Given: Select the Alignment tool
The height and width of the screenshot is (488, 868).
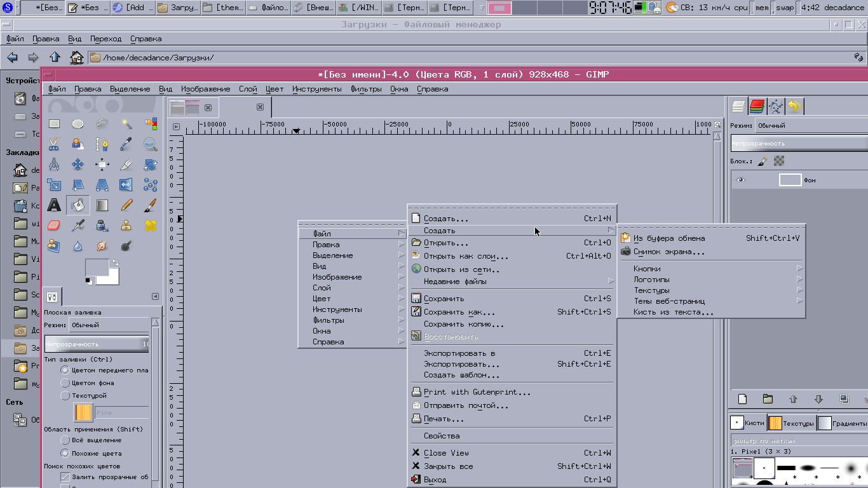Looking at the screenshot, I should coord(102,165).
